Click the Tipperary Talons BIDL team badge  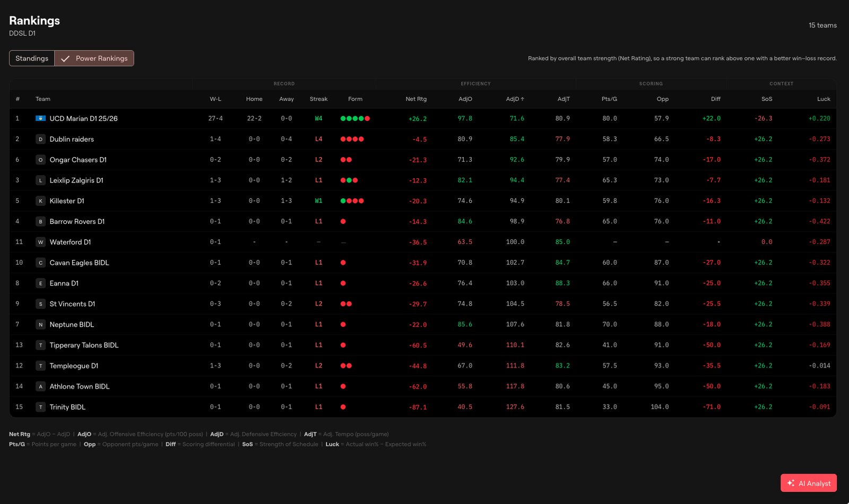pos(40,345)
